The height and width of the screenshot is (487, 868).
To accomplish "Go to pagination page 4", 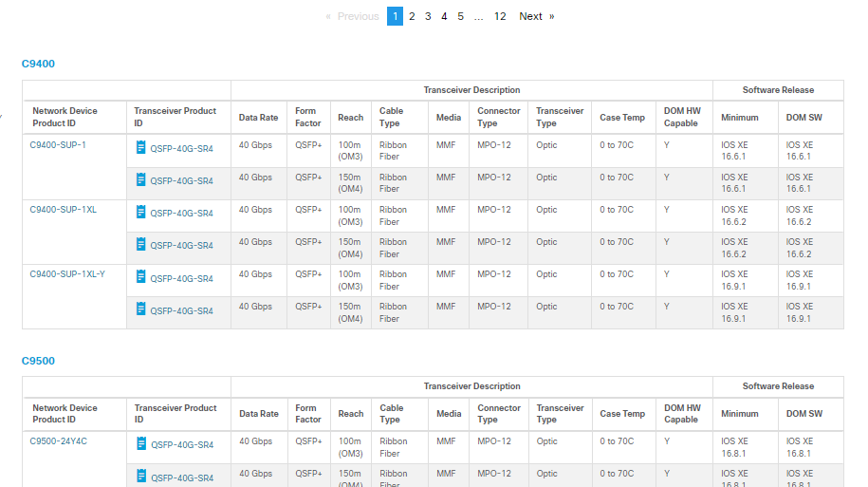I will [x=444, y=17].
